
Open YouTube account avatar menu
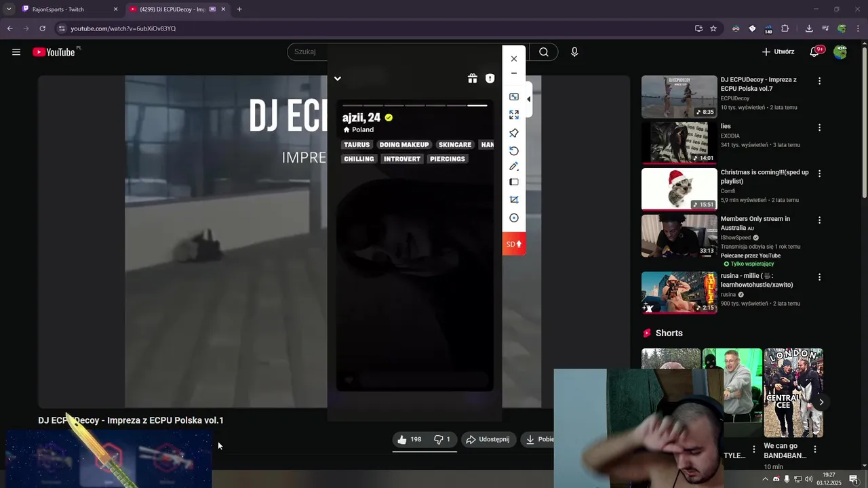coord(840,52)
